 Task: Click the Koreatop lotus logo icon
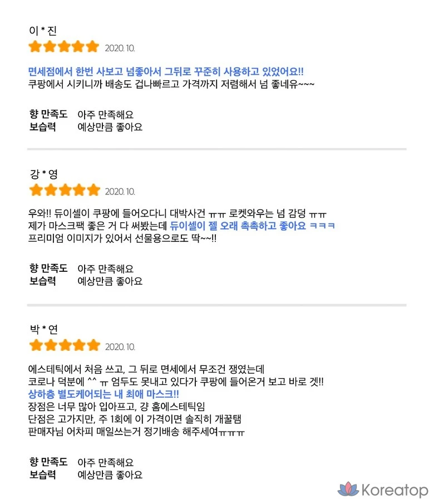pyautogui.click(x=348, y=490)
